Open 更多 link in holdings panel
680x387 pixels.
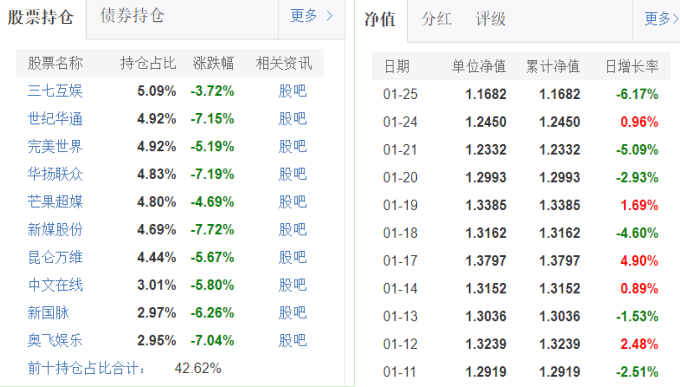click(311, 16)
